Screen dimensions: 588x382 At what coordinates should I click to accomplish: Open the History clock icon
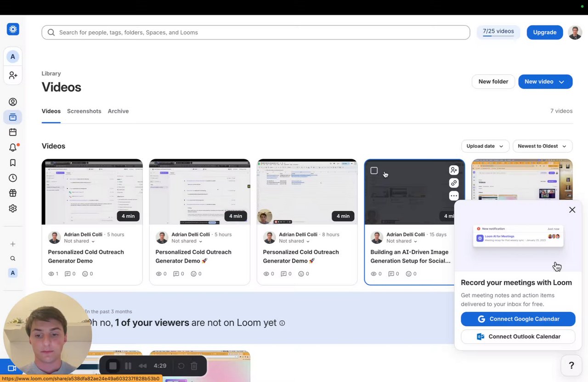point(13,178)
